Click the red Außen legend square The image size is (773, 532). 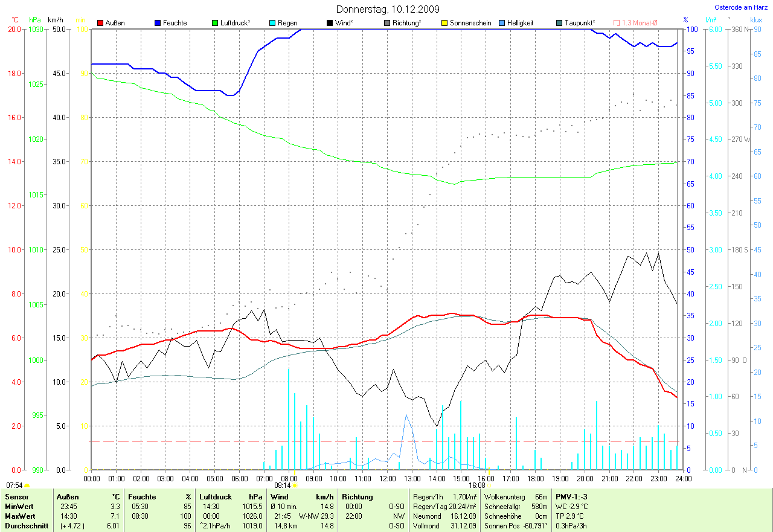[x=100, y=23]
